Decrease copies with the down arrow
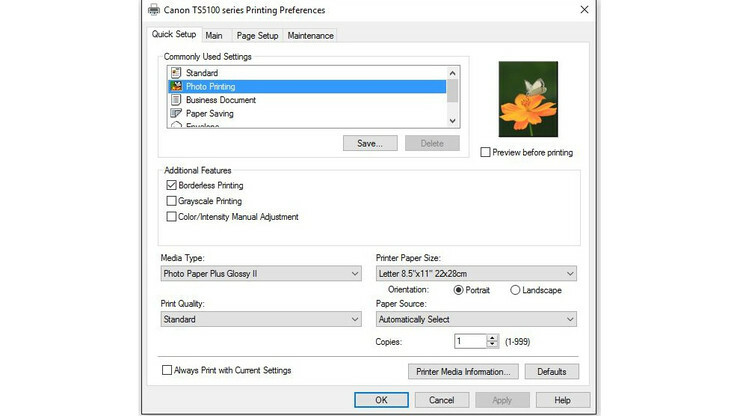This screenshot has height=416, width=740. 492,345
